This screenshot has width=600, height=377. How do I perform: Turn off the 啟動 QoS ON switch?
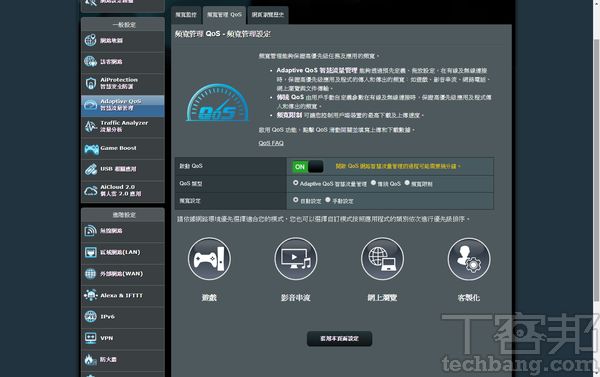pyautogui.click(x=308, y=166)
